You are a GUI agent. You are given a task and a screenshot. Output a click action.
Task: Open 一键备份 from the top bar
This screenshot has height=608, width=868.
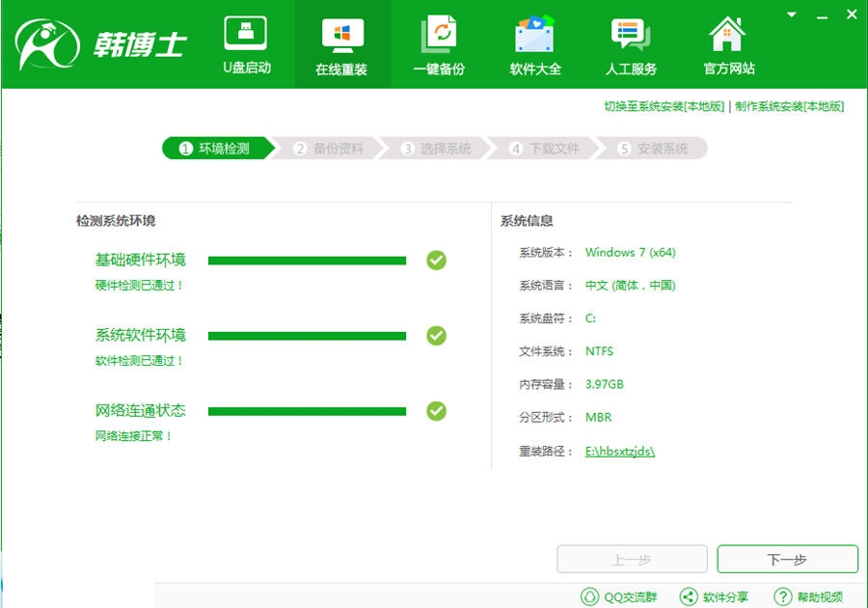pos(439,35)
